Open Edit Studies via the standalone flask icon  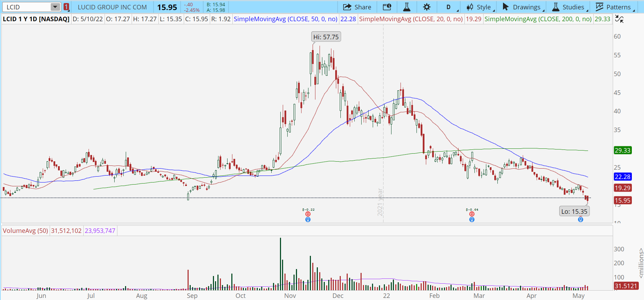coord(407,7)
